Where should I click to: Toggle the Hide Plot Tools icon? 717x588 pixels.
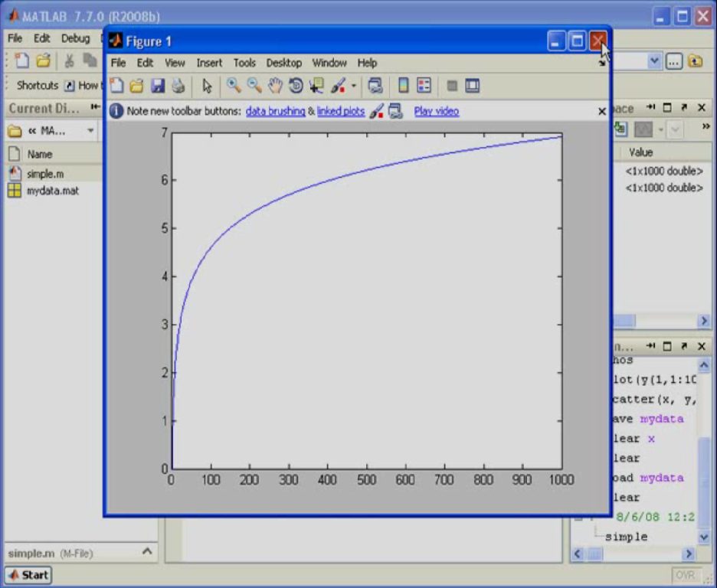click(x=452, y=86)
